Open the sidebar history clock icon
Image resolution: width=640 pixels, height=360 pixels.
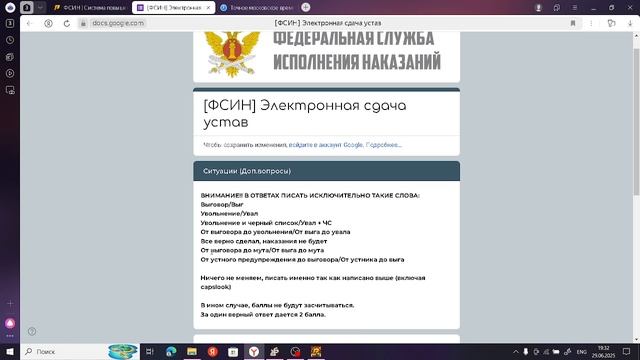pos(10,40)
